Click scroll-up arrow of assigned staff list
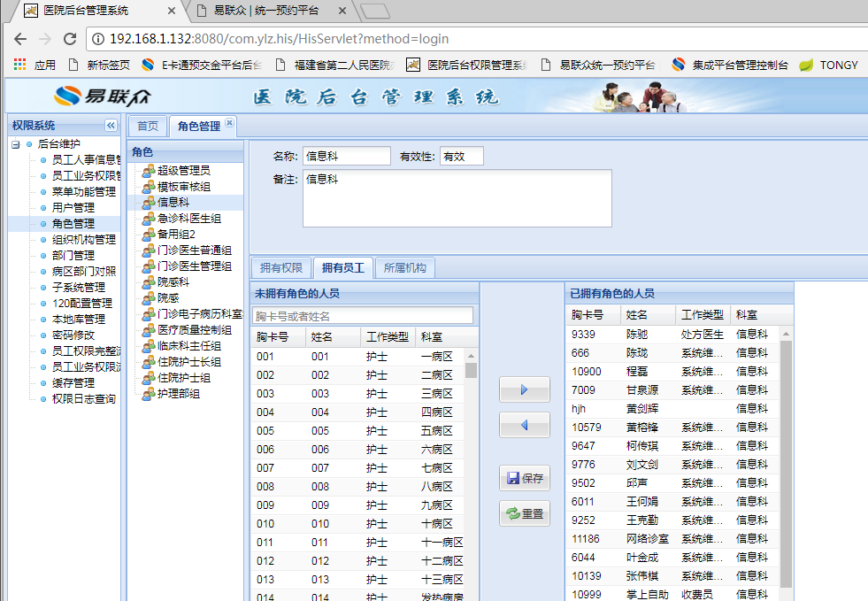The width and height of the screenshot is (868, 601). click(x=786, y=334)
